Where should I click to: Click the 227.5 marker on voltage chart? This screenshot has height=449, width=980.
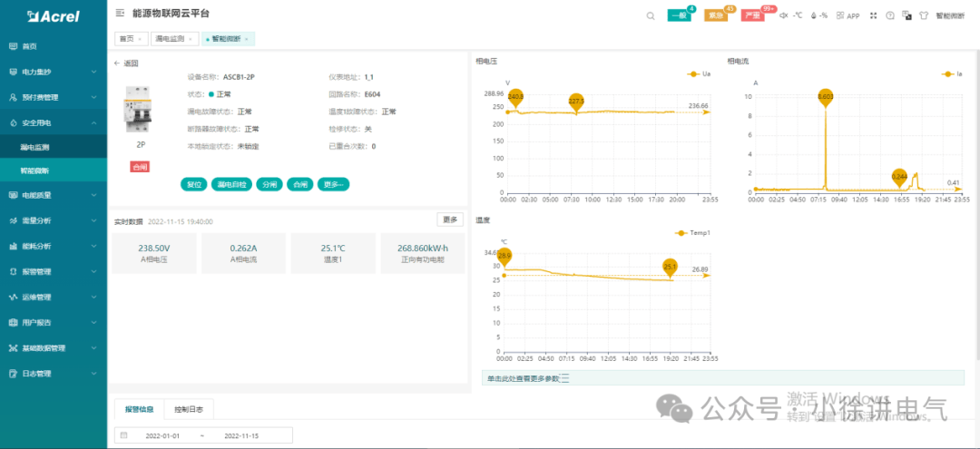coord(576,101)
